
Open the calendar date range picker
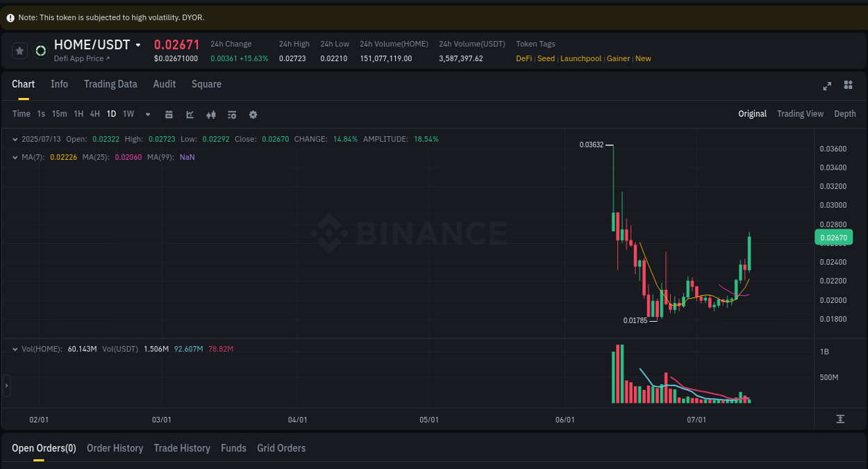[169, 114]
